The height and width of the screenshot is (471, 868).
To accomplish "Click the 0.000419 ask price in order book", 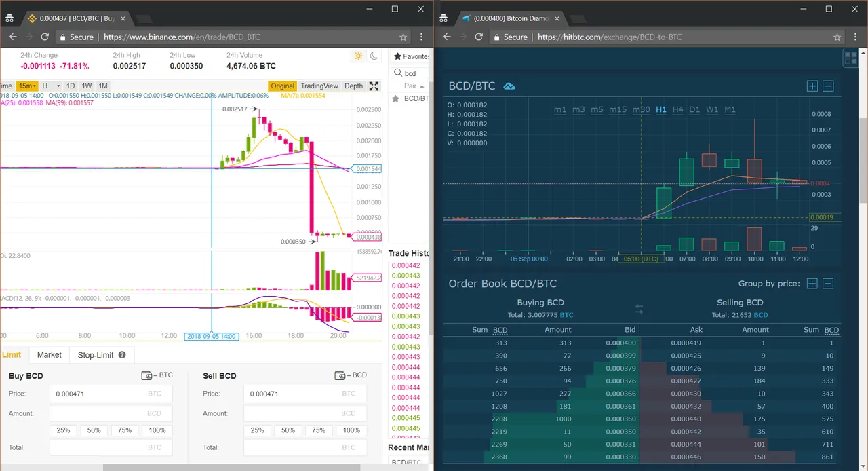I will pos(686,343).
